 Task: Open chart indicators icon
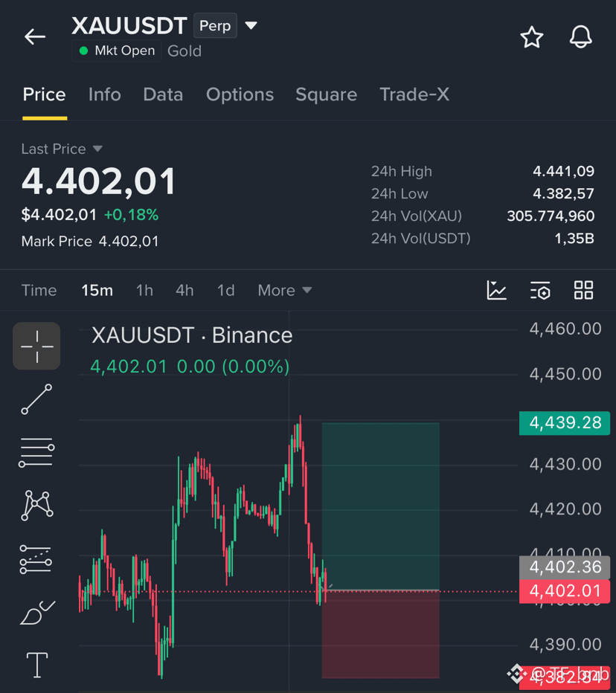coord(497,291)
